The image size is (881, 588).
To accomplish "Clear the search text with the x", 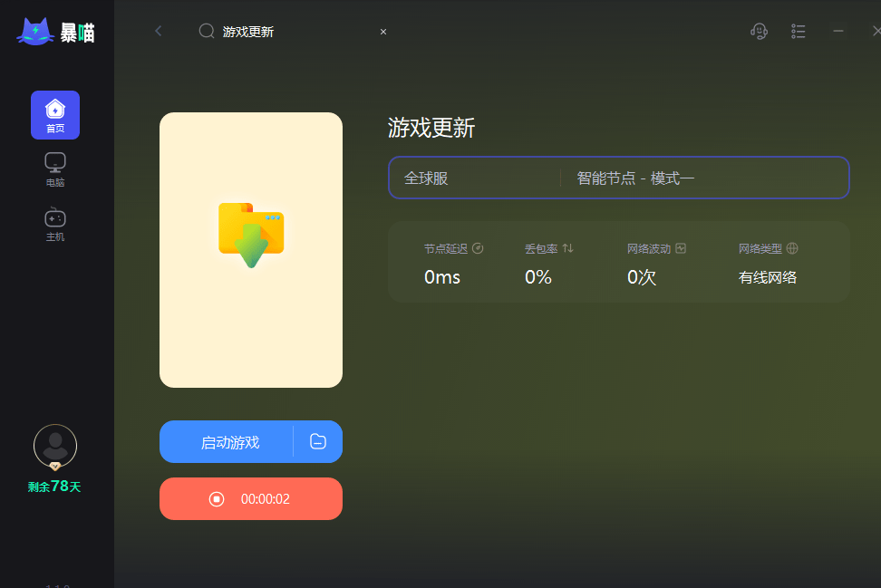I will tap(383, 32).
